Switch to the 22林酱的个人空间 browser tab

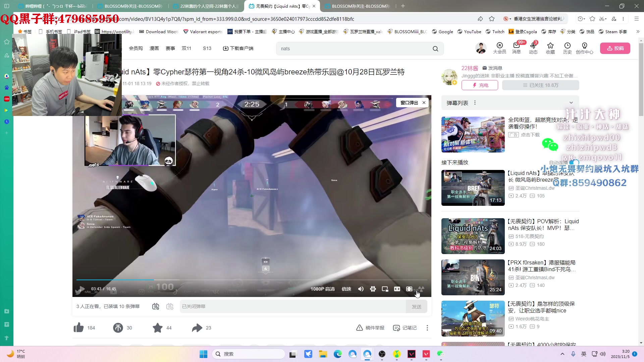[206, 6]
